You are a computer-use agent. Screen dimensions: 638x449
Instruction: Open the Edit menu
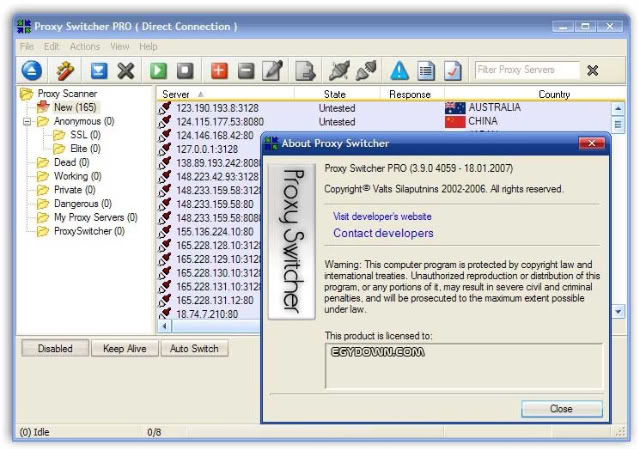[x=52, y=46]
